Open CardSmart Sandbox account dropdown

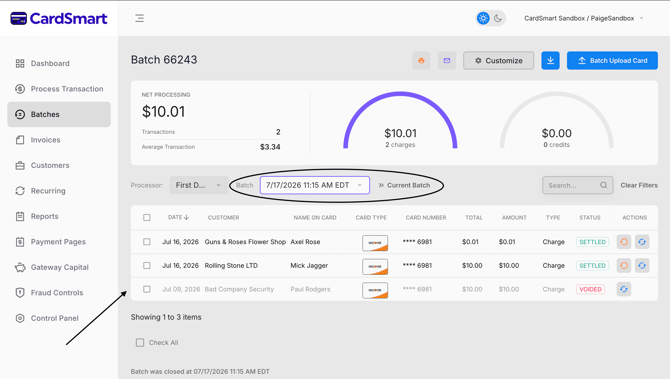pos(583,18)
